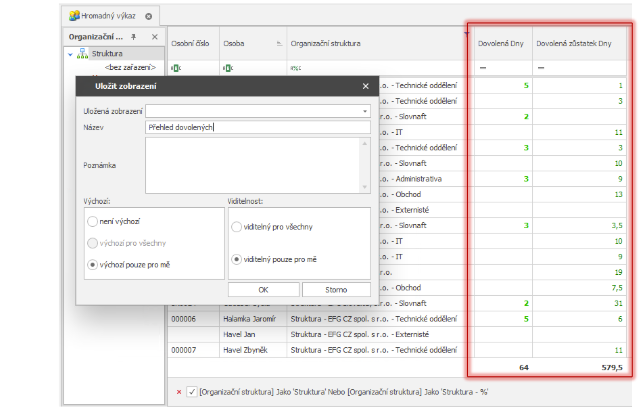This screenshot has width=644, height=413.
Task: Click the zůstatek value 19
Action: coord(580,272)
